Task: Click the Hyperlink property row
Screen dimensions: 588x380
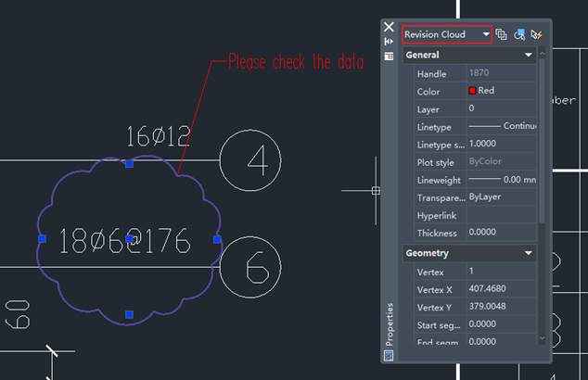Action: [468, 215]
